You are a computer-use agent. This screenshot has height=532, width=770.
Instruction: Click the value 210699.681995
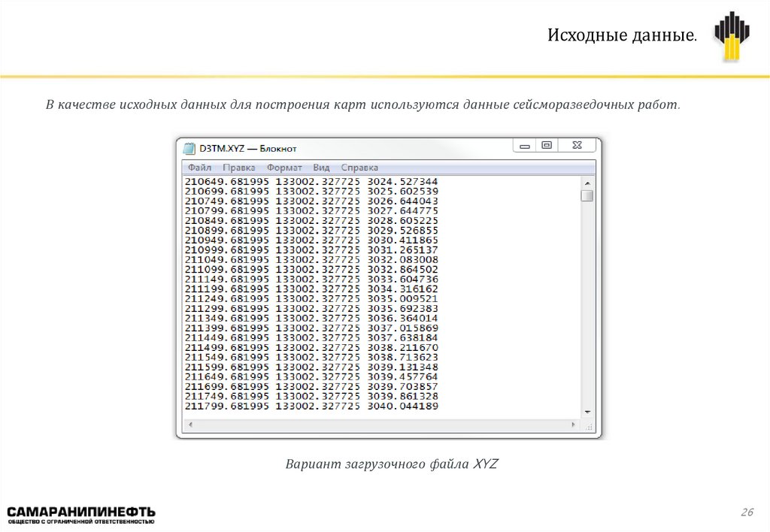(x=227, y=192)
